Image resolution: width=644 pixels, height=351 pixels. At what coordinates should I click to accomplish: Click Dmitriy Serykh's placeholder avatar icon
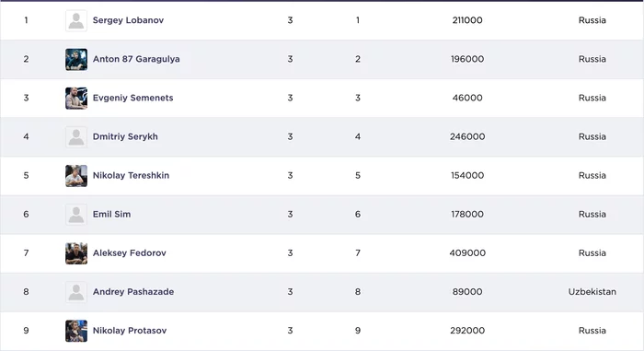(x=76, y=137)
